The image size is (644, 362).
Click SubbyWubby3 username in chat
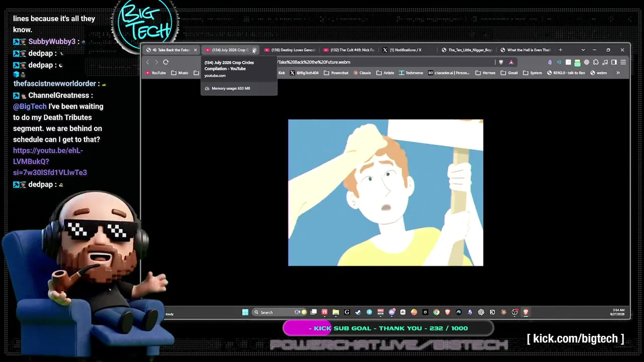[52, 42]
